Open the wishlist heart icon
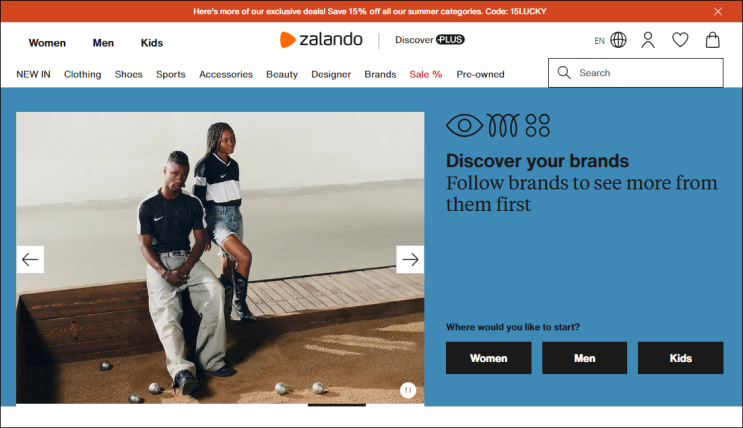The height and width of the screenshot is (428, 743). [680, 40]
